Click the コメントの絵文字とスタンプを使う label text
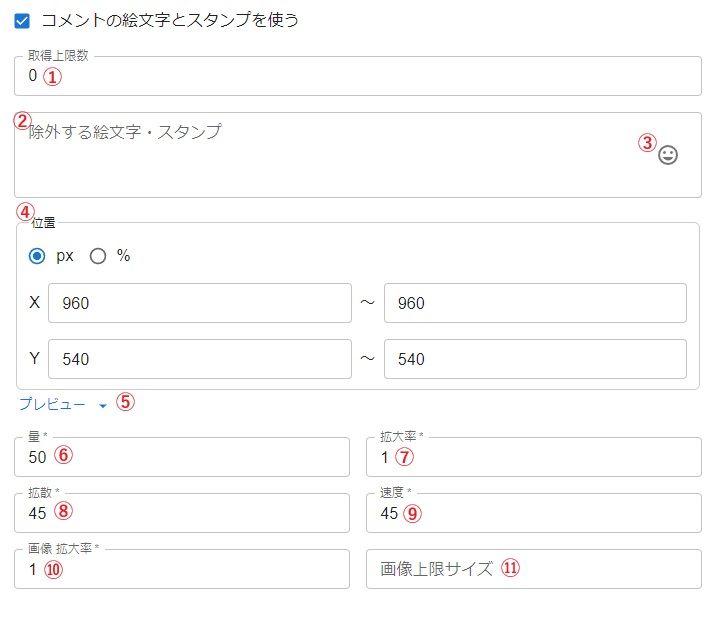This screenshot has height=618, width=721. 170,20
